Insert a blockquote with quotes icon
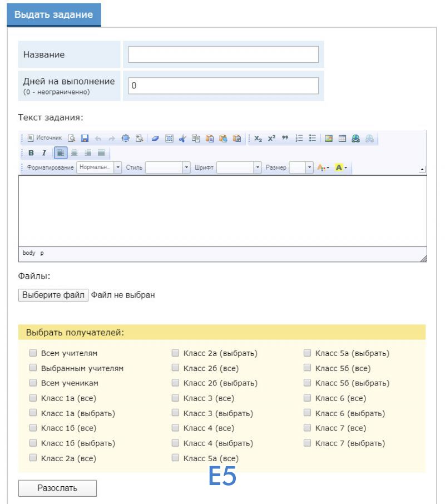 pos(285,137)
